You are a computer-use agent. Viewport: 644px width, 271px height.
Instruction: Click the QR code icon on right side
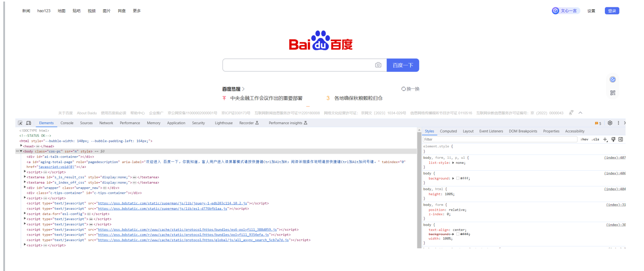(613, 93)
